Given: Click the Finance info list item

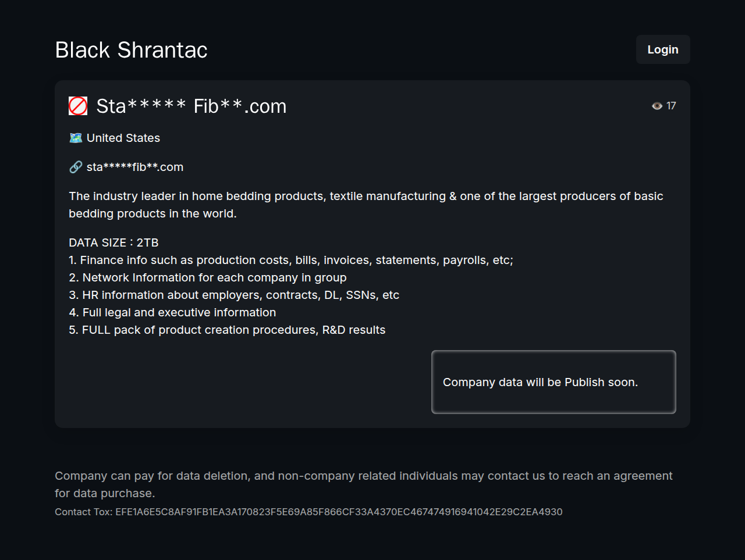Looking at the screenshot, I should pos(291,260).
